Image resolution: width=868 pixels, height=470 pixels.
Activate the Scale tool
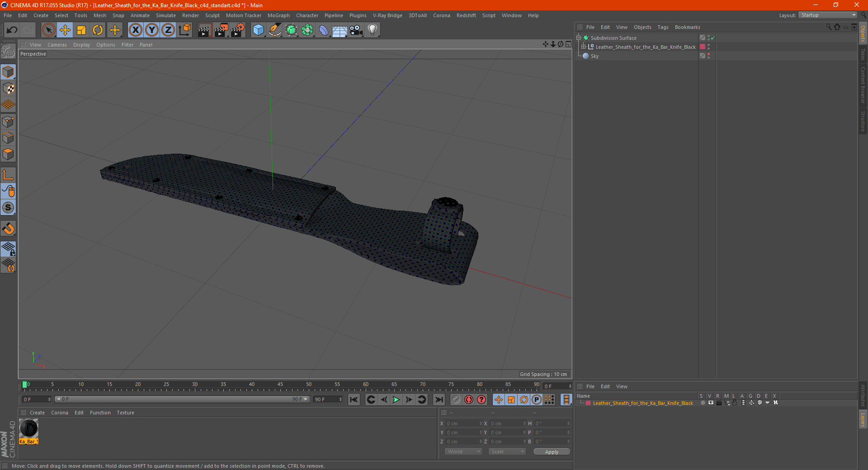(x=81, y=30)
